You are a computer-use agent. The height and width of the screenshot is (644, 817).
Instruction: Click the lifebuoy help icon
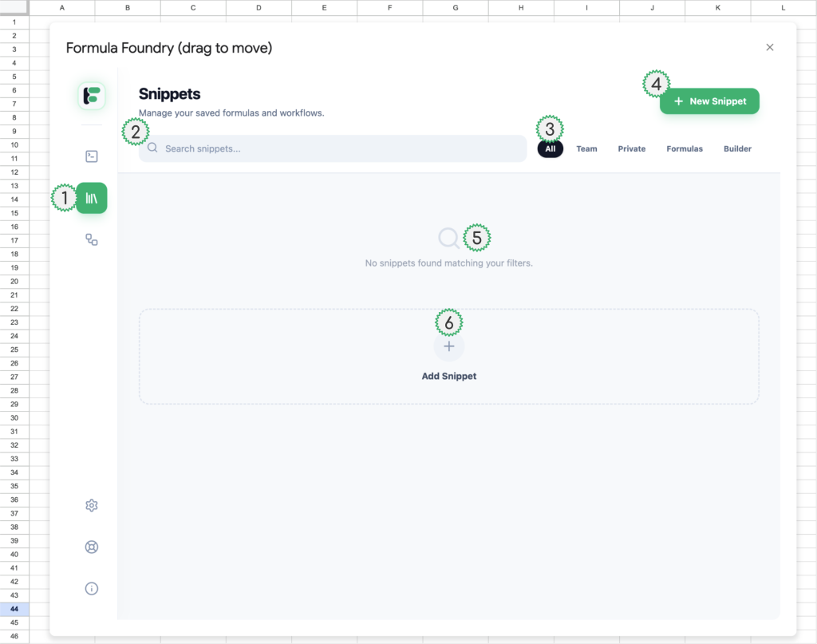click(92, 547)
